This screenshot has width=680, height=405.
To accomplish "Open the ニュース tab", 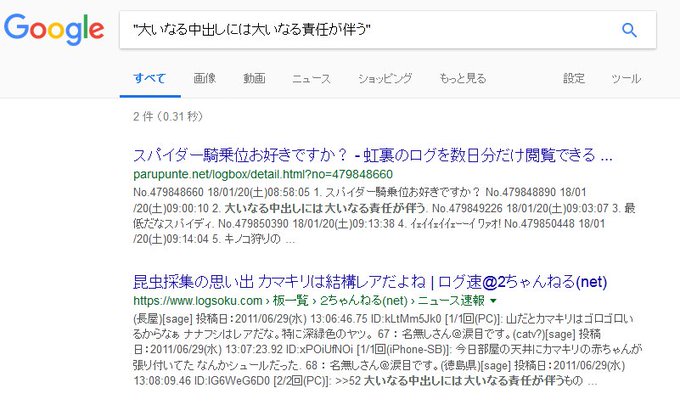I will coord(311,78).
